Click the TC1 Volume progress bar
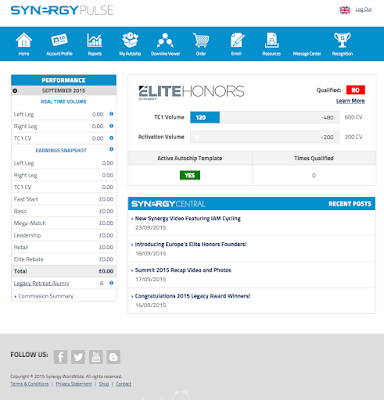Viewport: 384px width, 400px height. click(265, 117)
